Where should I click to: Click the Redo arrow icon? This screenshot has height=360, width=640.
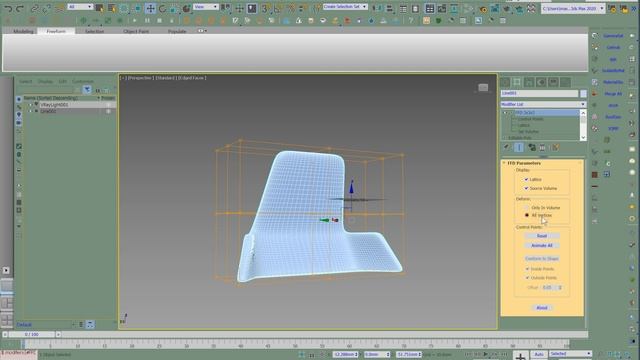point(20,8)
